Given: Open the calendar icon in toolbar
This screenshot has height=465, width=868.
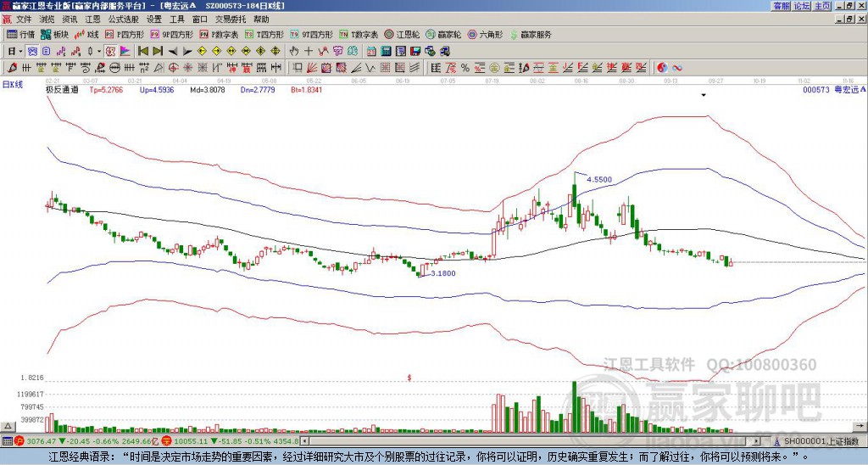Looking at the screenshot, I should (371, 52).
